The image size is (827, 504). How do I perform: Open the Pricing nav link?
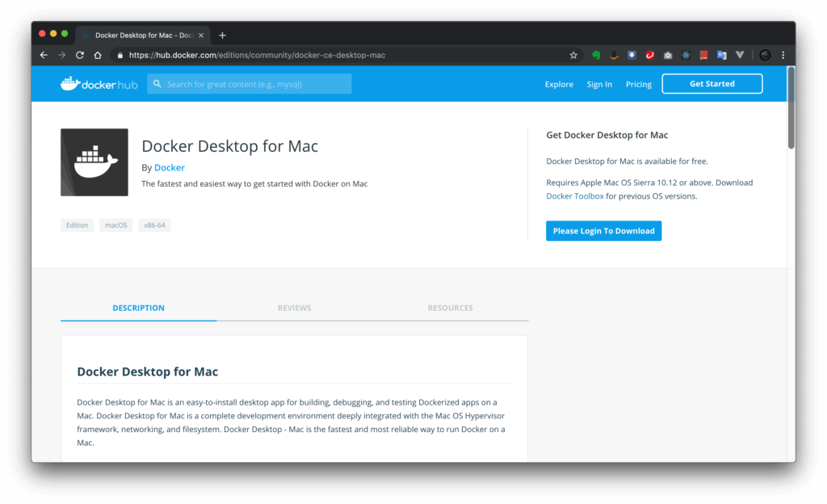638,84
